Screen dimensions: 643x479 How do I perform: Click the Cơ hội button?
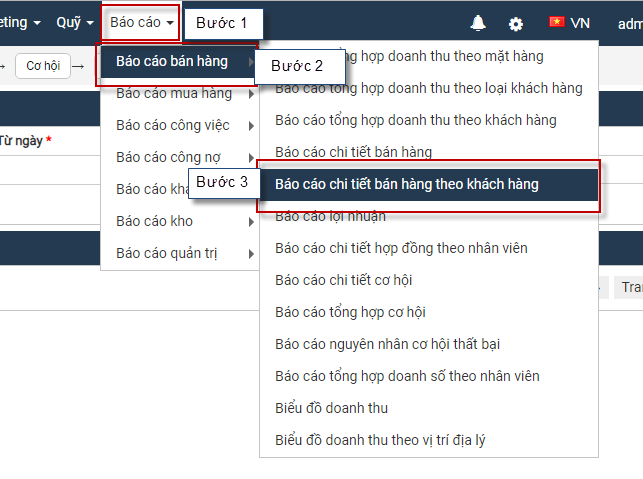43,66
